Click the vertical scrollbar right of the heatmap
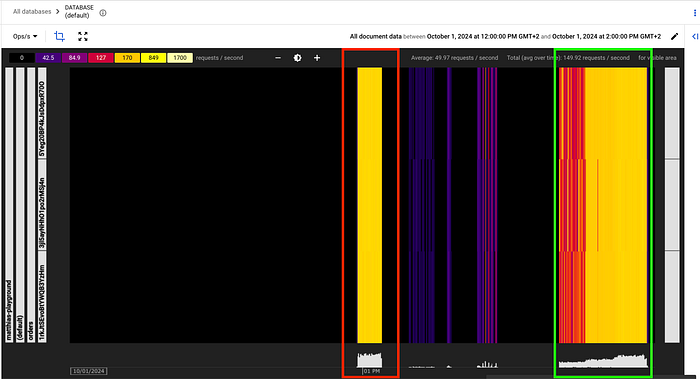Viewport: 700px width, 379px height. click(x=672, y=205)
